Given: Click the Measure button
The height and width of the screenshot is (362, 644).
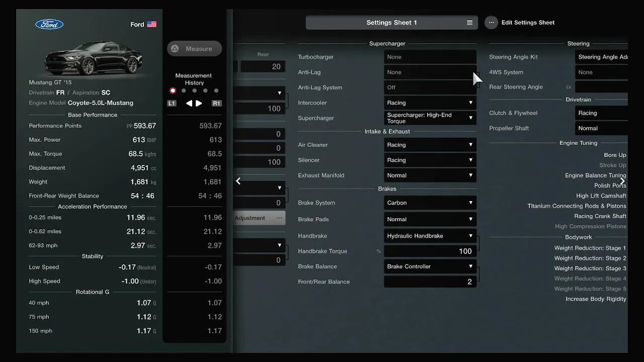Looking at the screenshot, I should coord(194,49).
